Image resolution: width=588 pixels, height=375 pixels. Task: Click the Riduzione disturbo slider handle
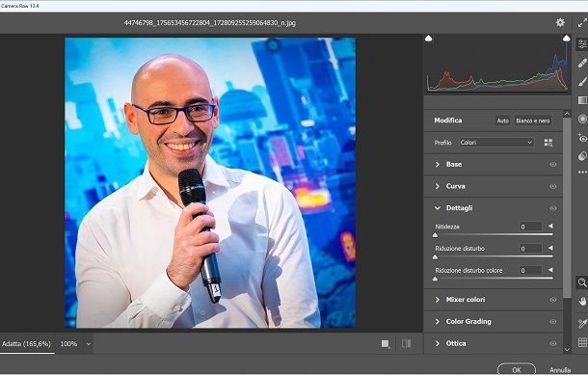click(435, 256)
